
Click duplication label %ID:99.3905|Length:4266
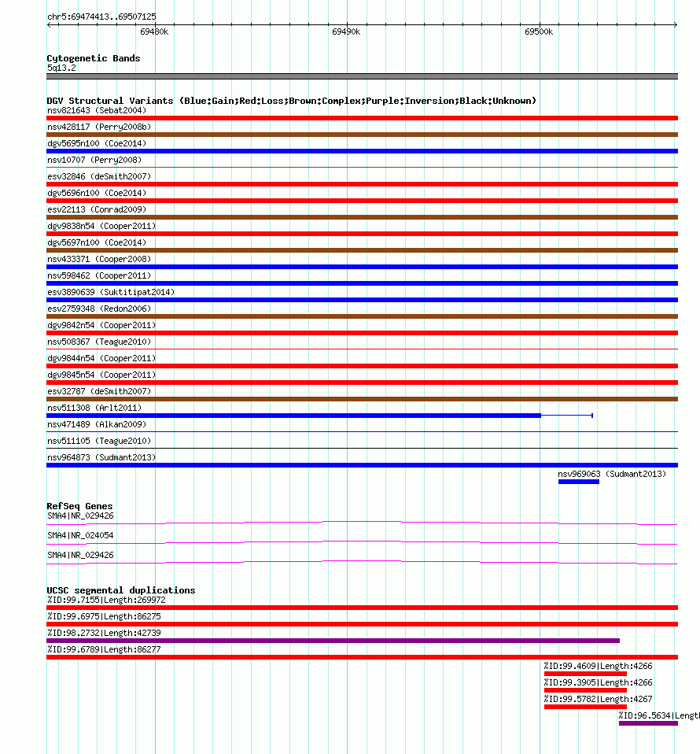point(599,682)
